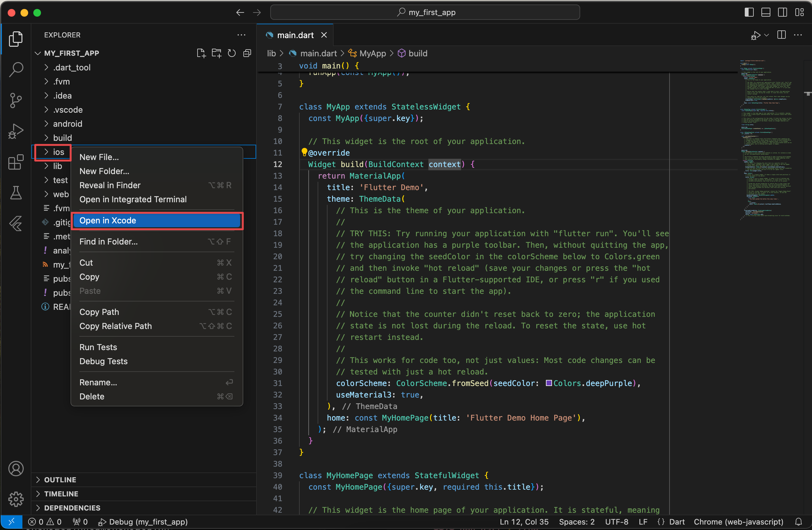This screenshot has width=812, height=530.
Task: Expand the android folder
Action: [x=46, y=124]
